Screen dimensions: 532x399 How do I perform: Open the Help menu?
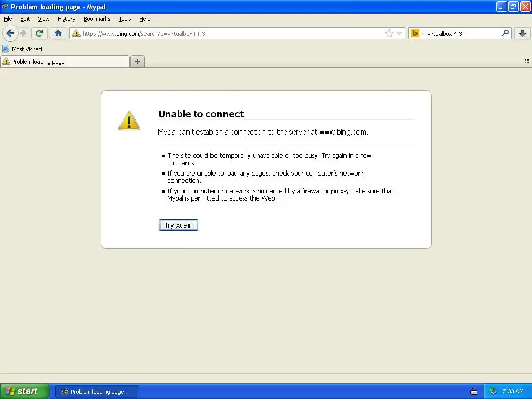click(x=145, y=19)
